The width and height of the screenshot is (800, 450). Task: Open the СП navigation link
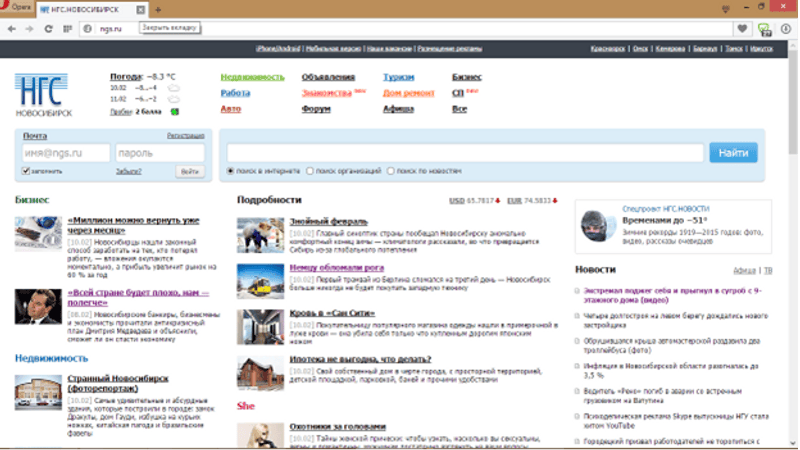pyautogui.click(x=458, y=93)
